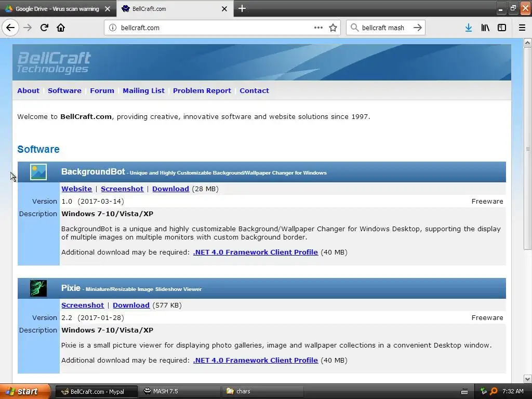Click the BackgroundBot title heading
This screenshot has width=532, height=399.
pos(93,171)
